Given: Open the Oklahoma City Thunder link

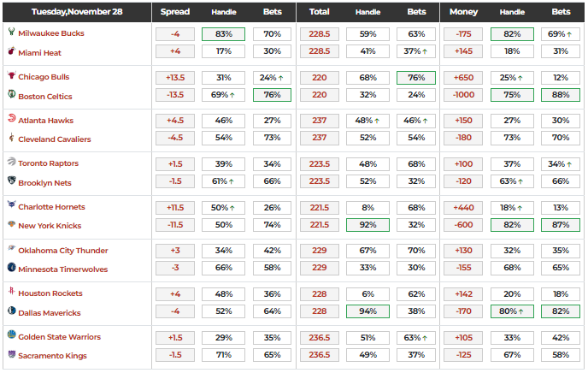Looking at the screenshot, I should point(63,251).
